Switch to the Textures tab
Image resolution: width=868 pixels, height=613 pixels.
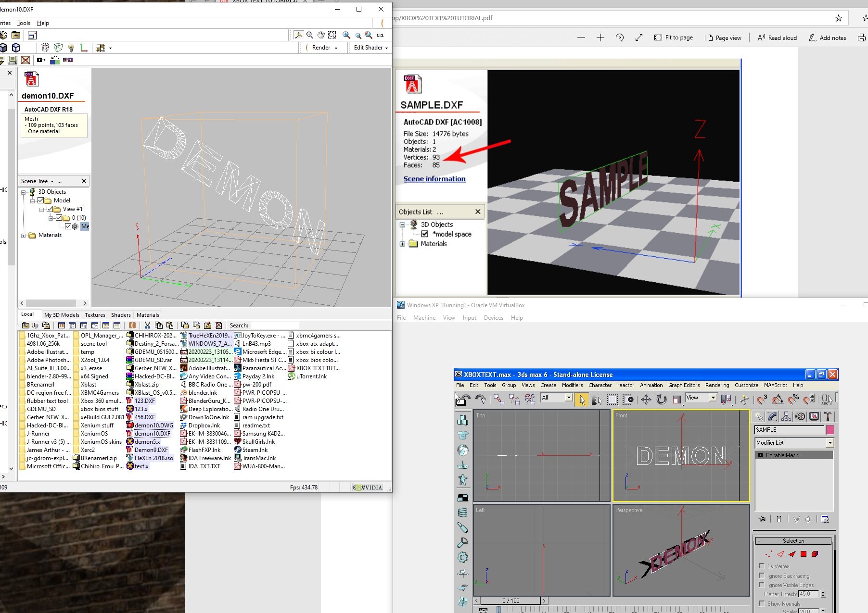(95, 315)
